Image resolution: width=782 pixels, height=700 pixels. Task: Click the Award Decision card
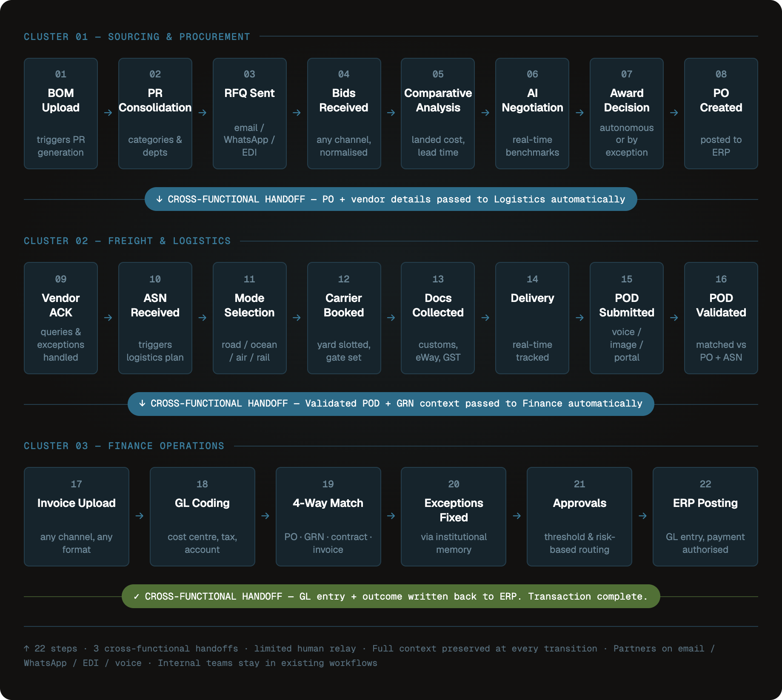(x=627, y=114)
